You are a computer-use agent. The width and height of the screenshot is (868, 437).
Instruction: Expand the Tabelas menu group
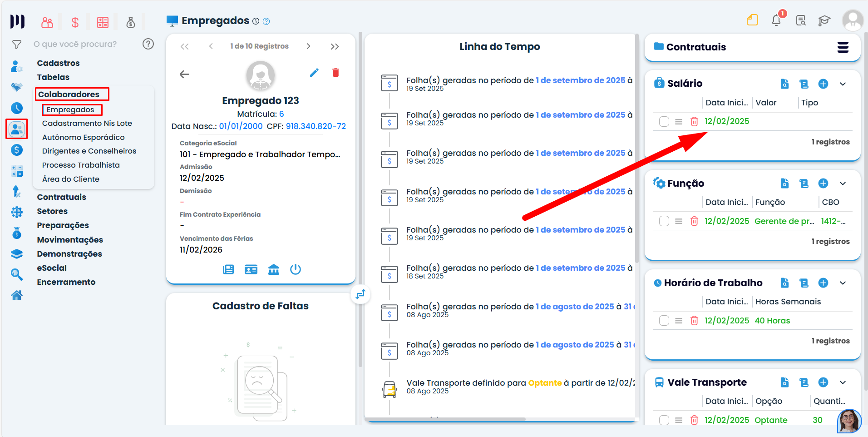coord(53,77)
